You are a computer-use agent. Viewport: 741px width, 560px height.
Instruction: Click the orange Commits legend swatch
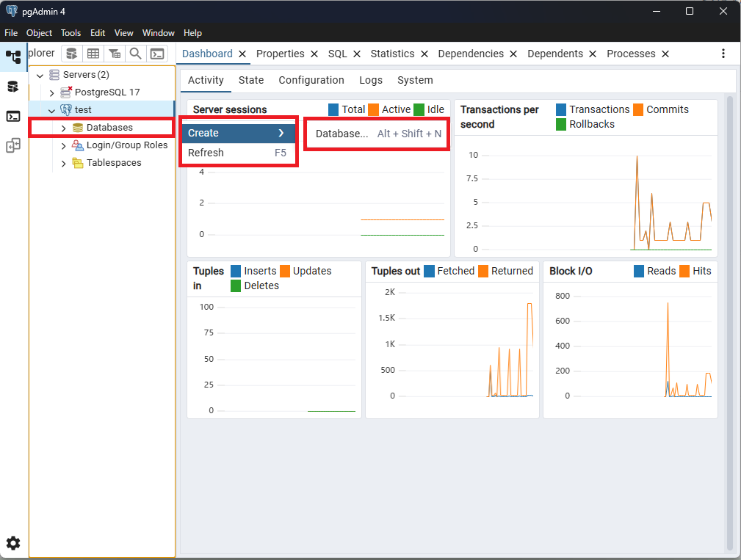[638, 109]
